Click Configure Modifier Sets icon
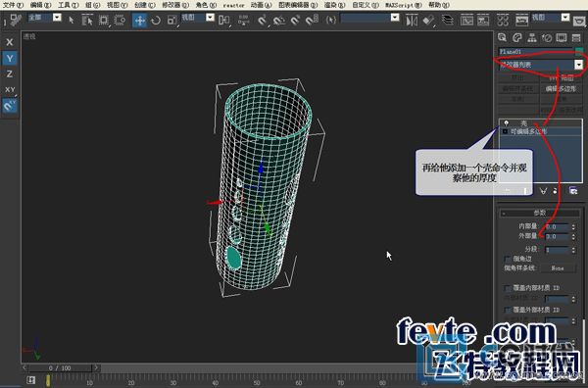This screenshot has height=388, width=588. tap(573, 191)
